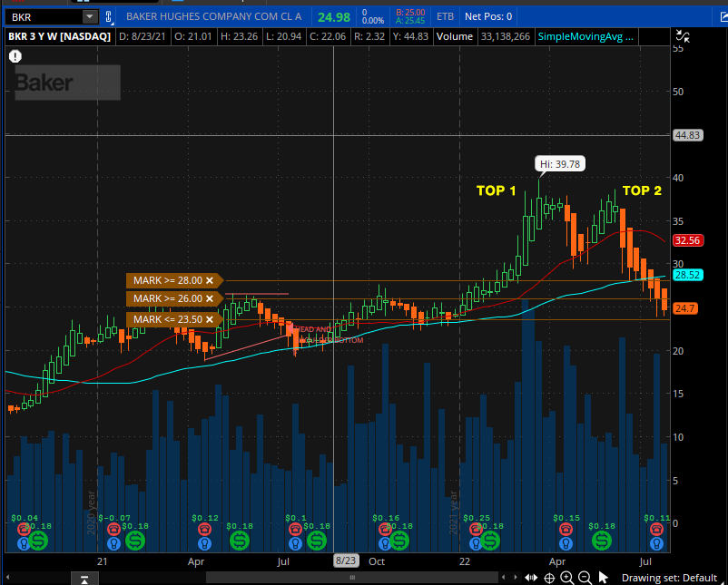Select the crosshair pan tool icon

548,578
